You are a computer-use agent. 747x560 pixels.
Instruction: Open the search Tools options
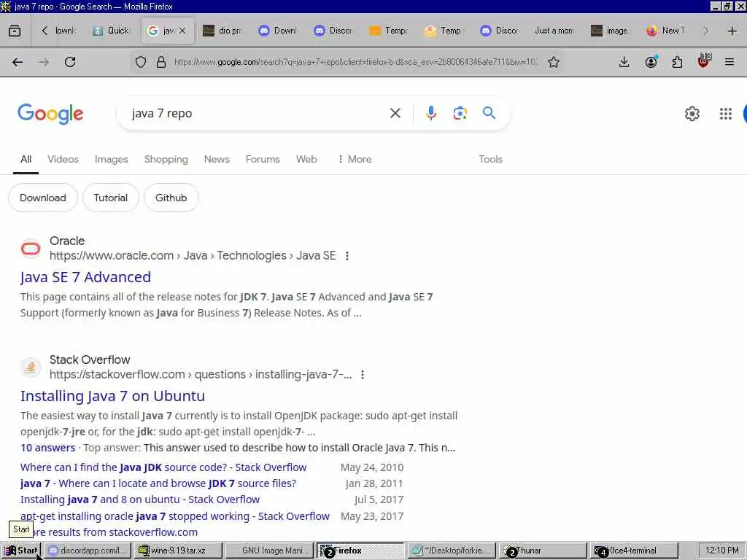tap(490, 160)
